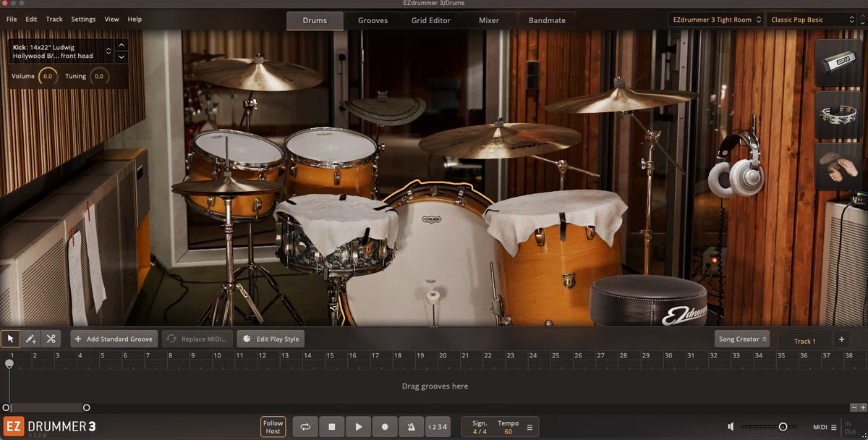Image resolution: width=868 pixels, height=440 pixels.
Task: Select next kick drum with down arrow
Action: [122, 56]
